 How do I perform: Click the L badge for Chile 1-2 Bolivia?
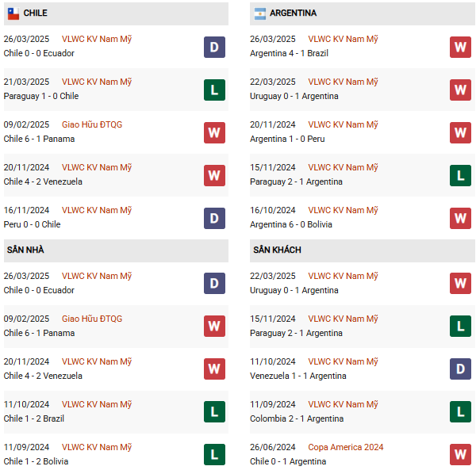(214, 454)
